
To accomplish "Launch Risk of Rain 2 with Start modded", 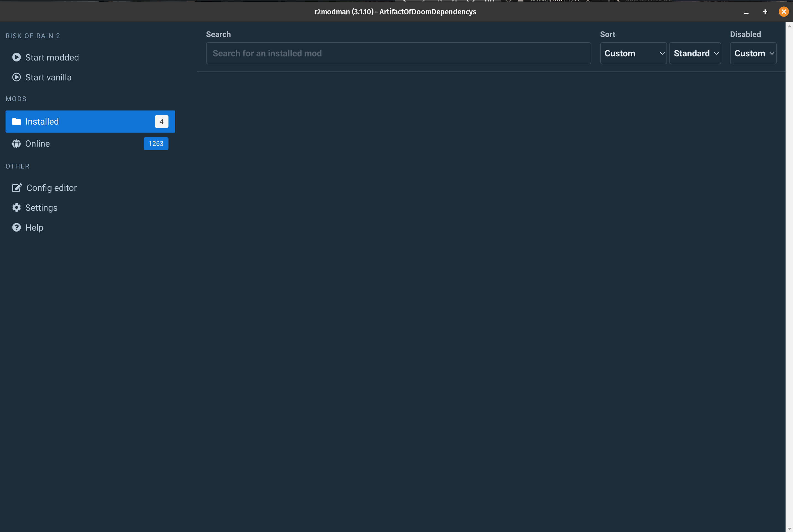I will pos(52,57).
